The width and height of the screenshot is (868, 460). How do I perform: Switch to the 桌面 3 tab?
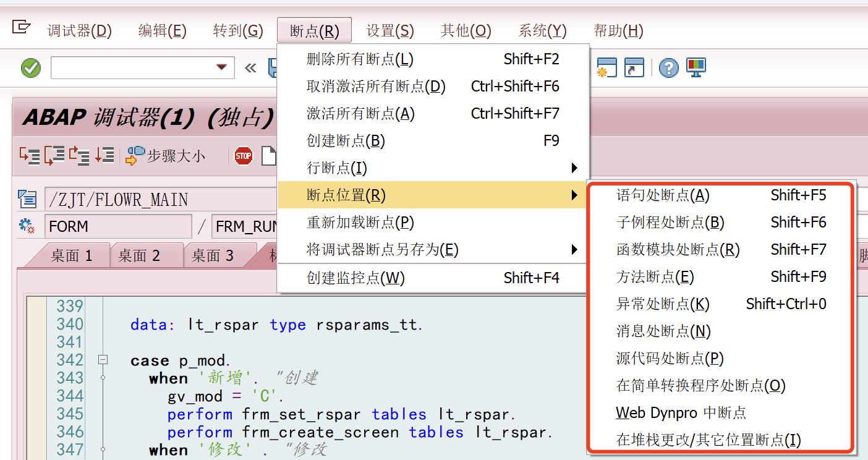(x=213, y=255)
